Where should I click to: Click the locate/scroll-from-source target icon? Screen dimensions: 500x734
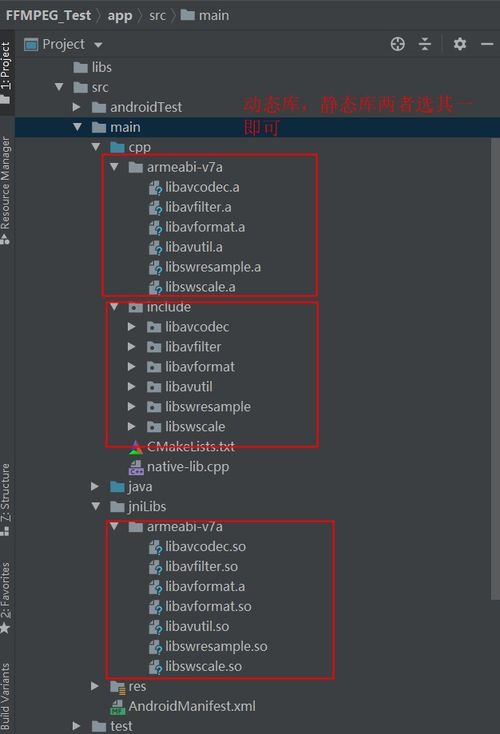(x=397, y=44)
